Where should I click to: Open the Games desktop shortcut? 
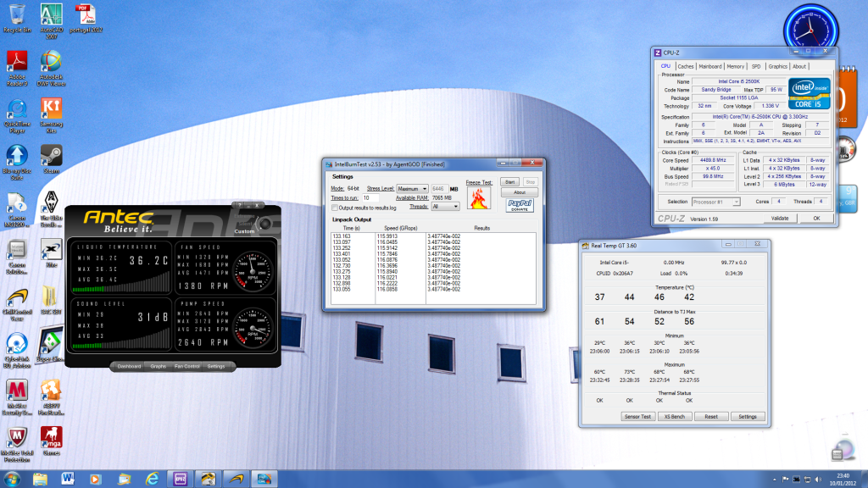[x=51, y=441]
